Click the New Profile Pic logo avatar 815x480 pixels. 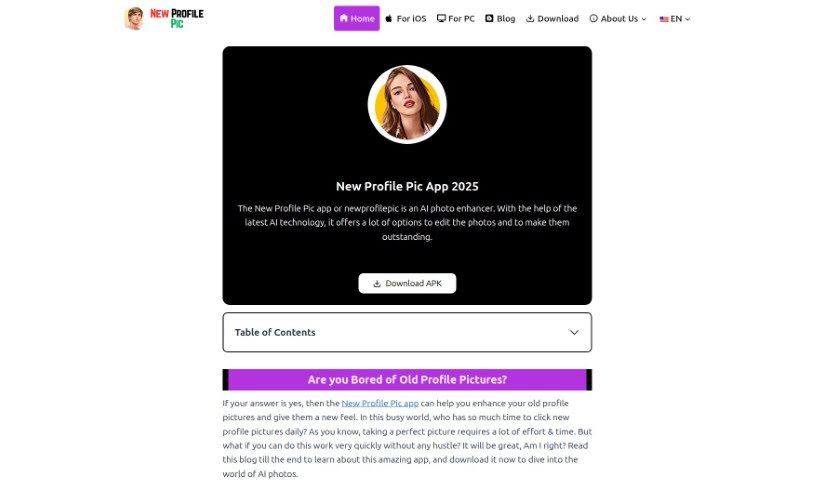click(135, 18)
